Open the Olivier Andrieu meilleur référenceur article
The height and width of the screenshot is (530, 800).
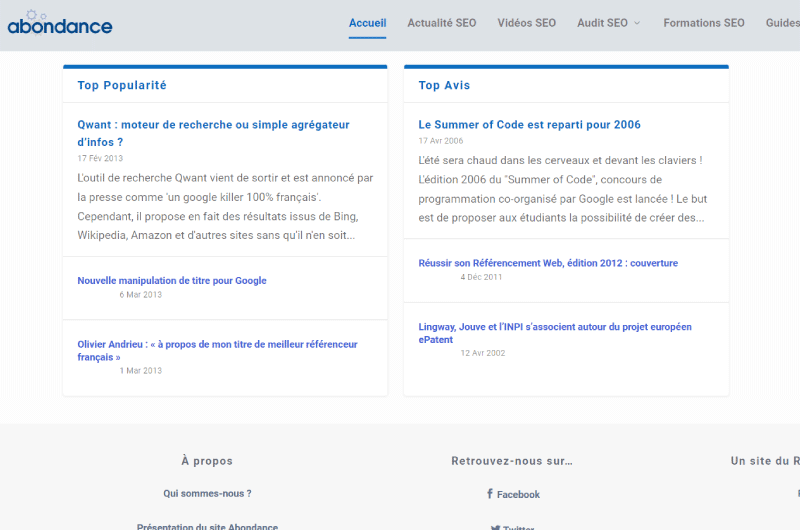point(217,350)
